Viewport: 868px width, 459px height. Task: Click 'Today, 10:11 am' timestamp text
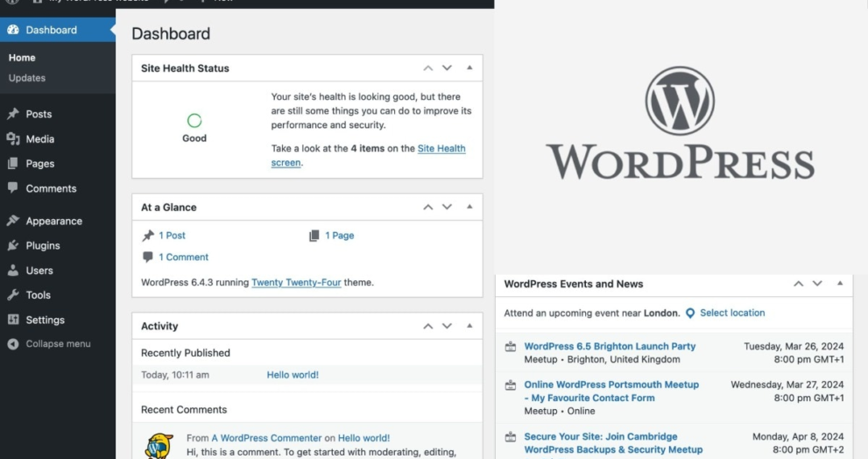point(175,375)
